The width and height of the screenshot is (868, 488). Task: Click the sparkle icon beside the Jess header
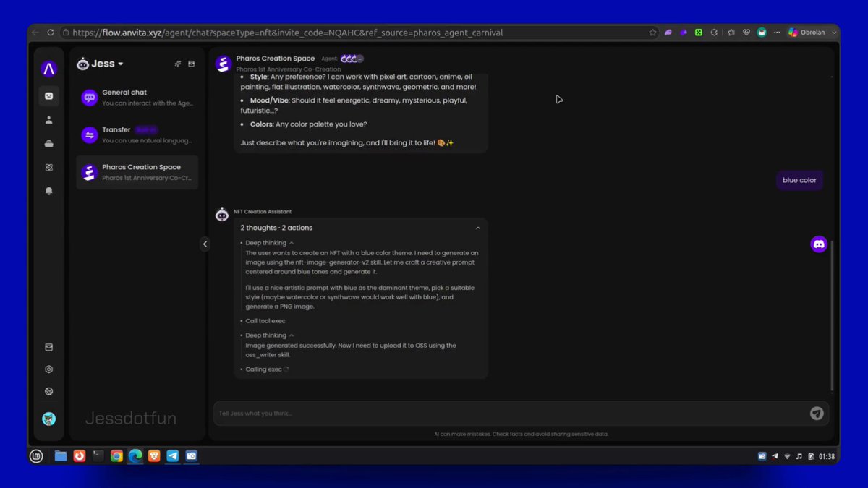pyautogui.click(x=178, y=64)
